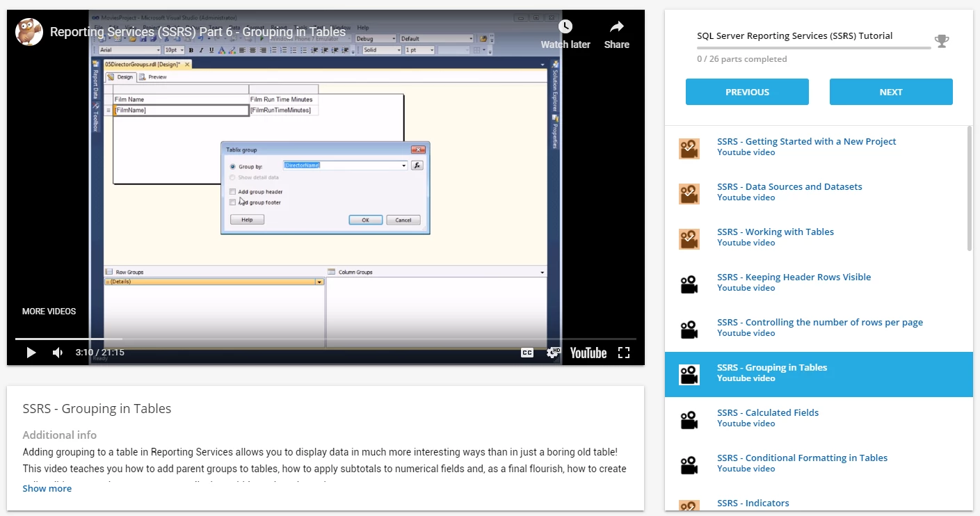The height and width of the screenshot is (516, 980).
Task: Open the Help menu in Visual Studio
Action: (363, 28)
